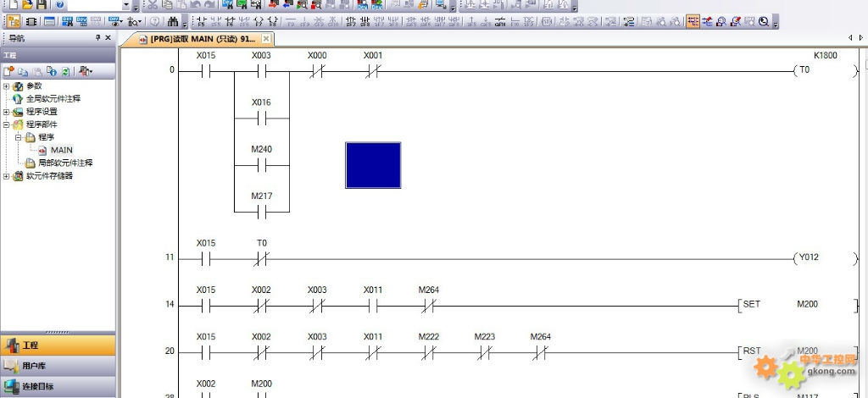This screenshot has width=868, height=398.
Task: Click the dark blue rectangle in the ladder
Action: tap(373, 165)
